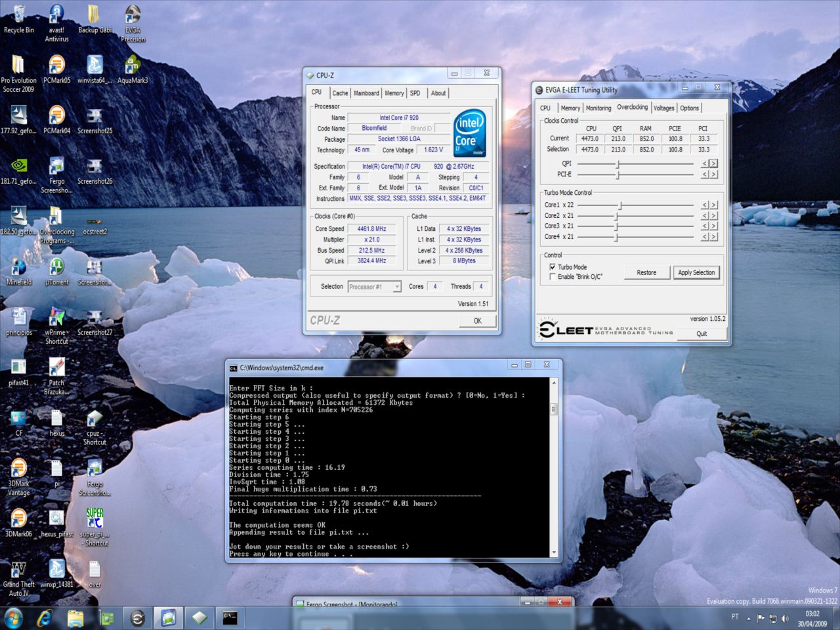This screenshot has height=630, width=840.
Task: Increase Core3 multiplier arrow
Action: (x=713, y=226)
